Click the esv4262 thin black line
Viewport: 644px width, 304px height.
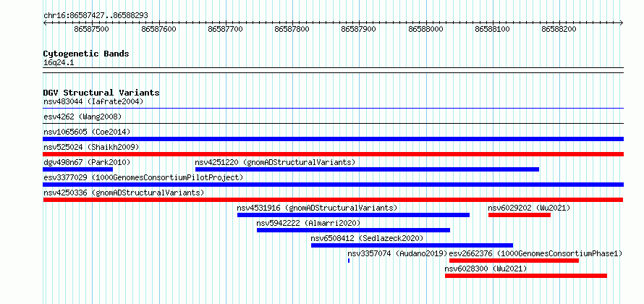pyautogui.click(x=334, y=123)
